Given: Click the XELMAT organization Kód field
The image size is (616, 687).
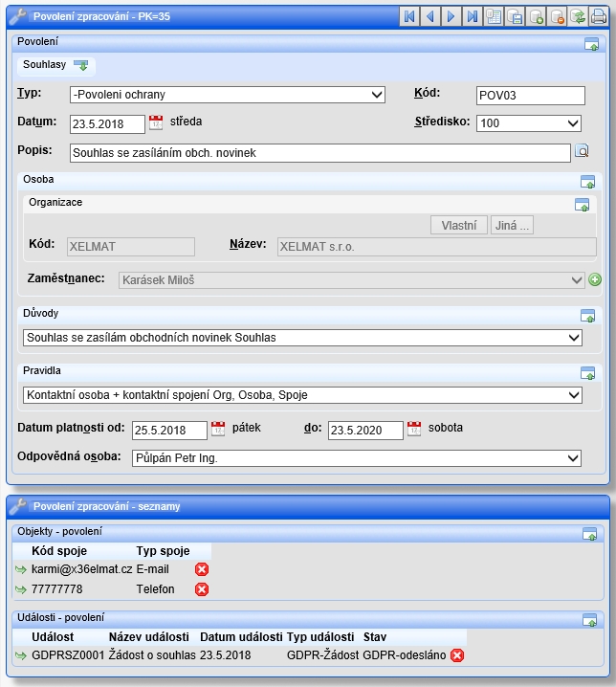Looking at the screenshot, I should [x=130, y=247].
